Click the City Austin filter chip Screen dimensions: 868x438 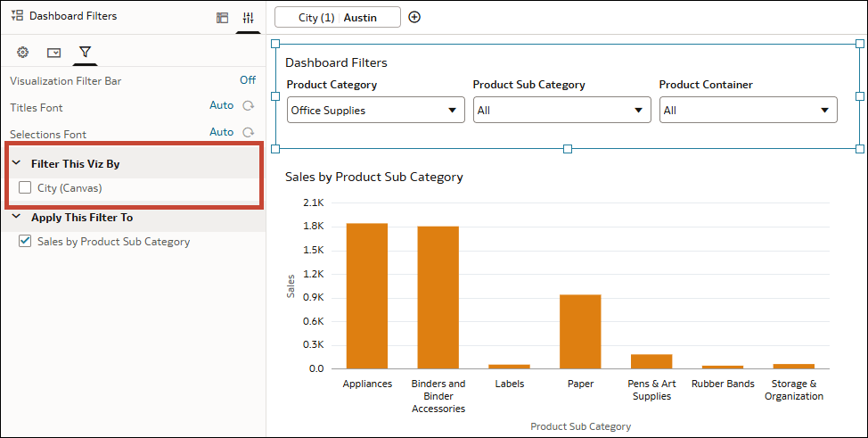click(x=337, y=18)
